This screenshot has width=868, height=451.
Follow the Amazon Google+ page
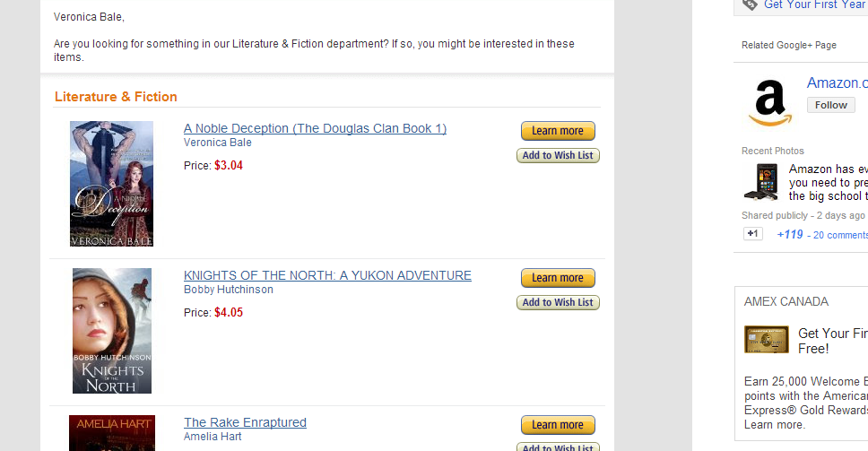pyautogui.click(x=830, y=105)
